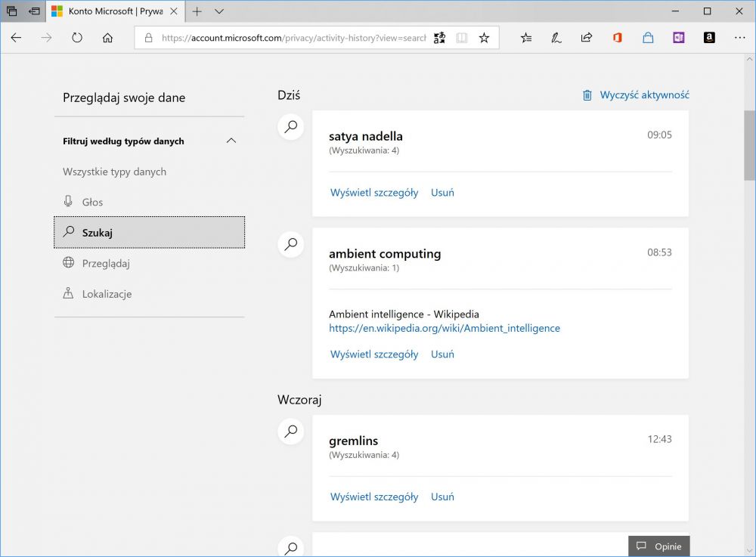Add notes with the pen icon
Viewport: 756px width, 557px height.
[556, 38]
